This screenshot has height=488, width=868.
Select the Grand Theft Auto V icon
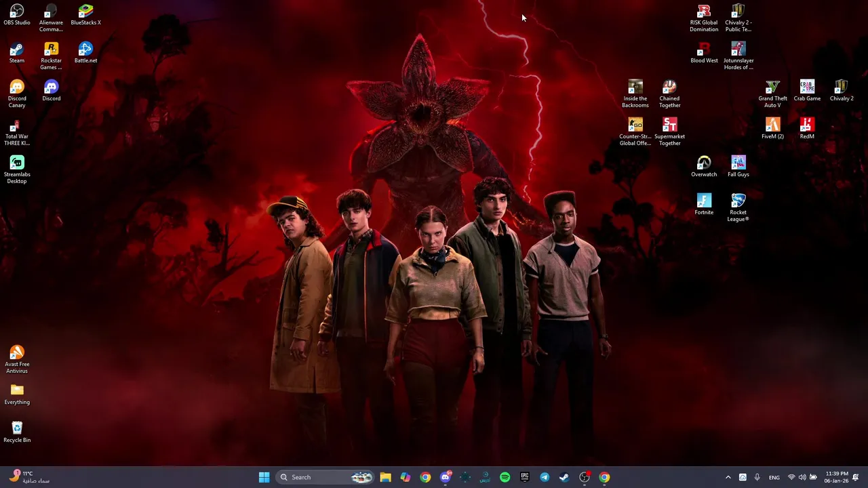pyautogui.click(x=772, y=94)
